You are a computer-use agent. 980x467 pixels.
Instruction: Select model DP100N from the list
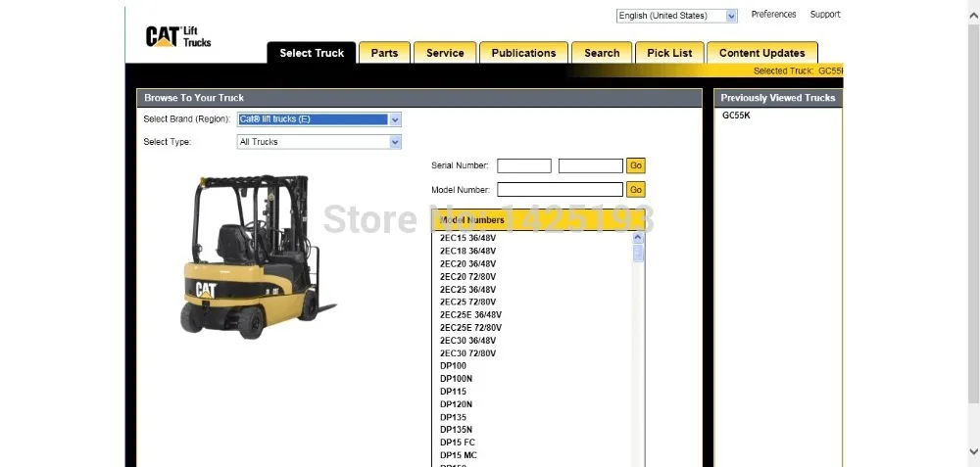click(457, 378)
